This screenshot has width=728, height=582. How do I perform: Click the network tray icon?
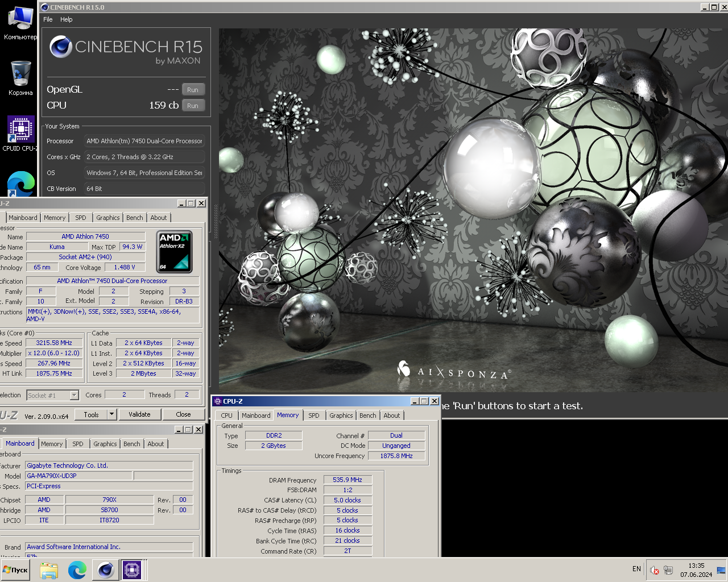668,570
